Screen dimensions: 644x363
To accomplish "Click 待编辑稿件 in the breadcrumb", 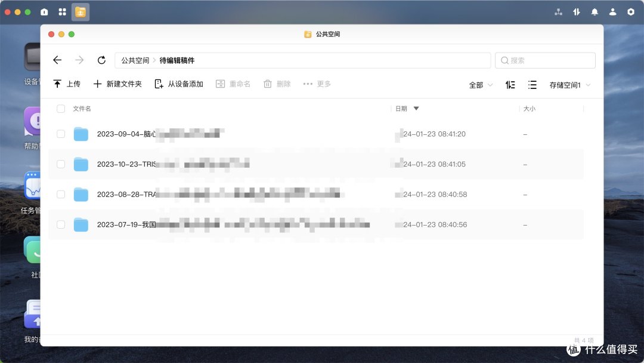I will (x=177, y=60).
